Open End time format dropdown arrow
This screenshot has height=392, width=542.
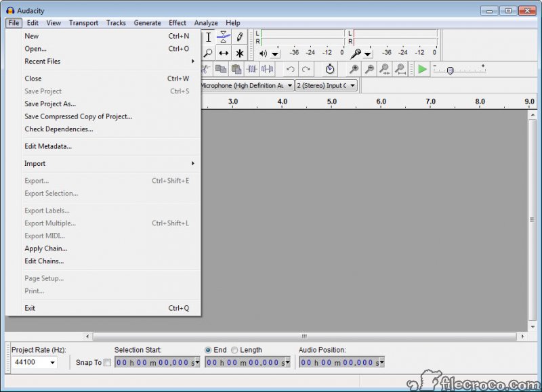click(287, 362)
